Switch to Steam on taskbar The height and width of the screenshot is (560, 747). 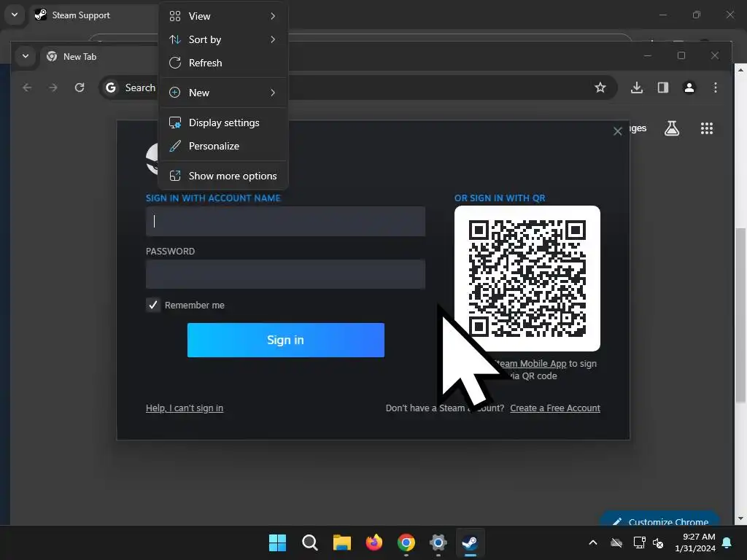tap(471, 542)
